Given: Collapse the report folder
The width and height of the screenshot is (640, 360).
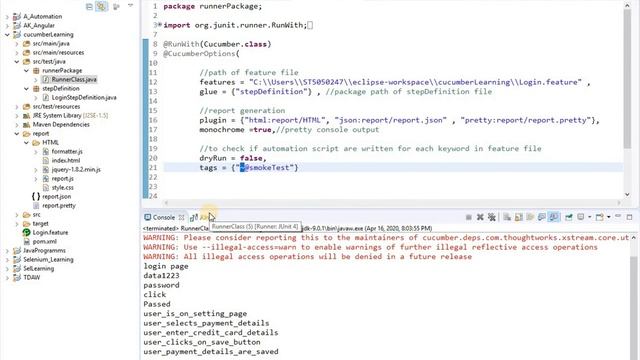Looking at the screenshot, I should (x=17, y=133).
